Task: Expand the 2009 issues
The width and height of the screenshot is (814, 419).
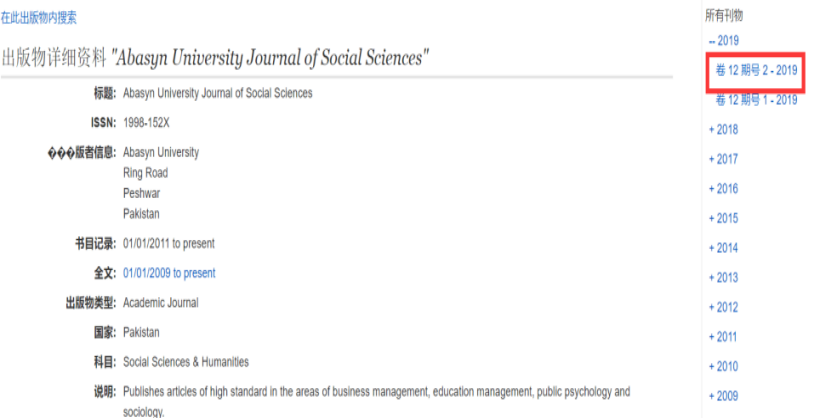Action: [724, 396]
